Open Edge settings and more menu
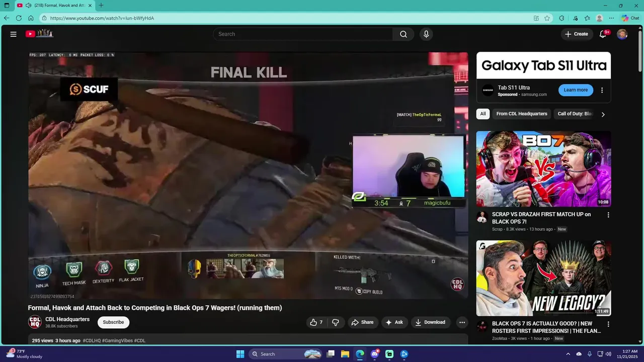Viewport: 644px width, 362px height. pyautogui.click(x=611, y=18)
